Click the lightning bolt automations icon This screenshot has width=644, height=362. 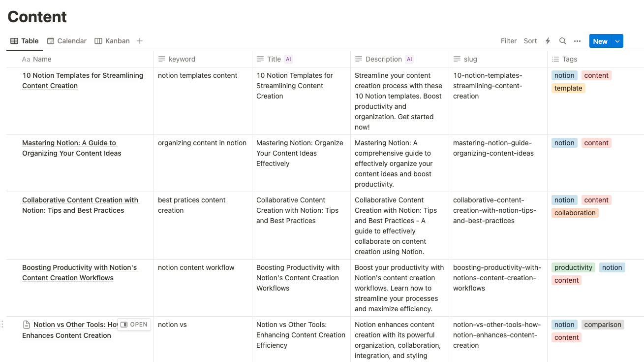[x=548, y=41]
